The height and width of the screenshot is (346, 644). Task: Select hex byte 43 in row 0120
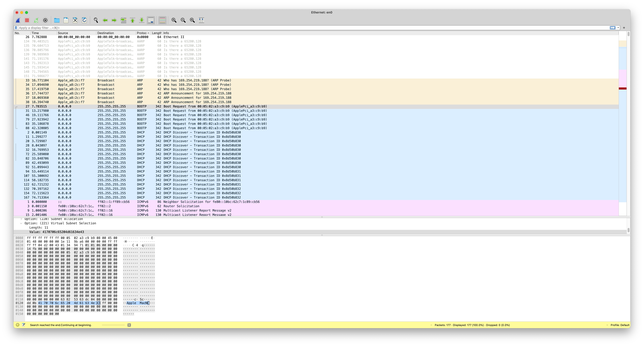(x=98, y=303)
